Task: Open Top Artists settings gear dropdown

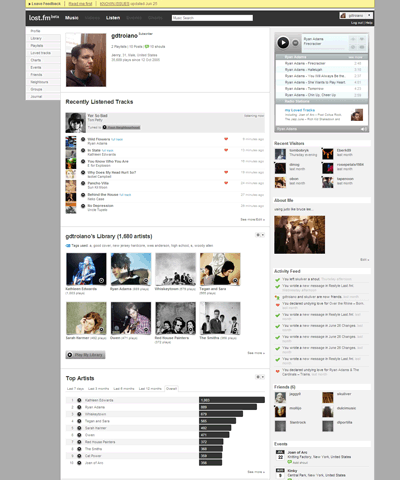Action: tap(260, 377)
